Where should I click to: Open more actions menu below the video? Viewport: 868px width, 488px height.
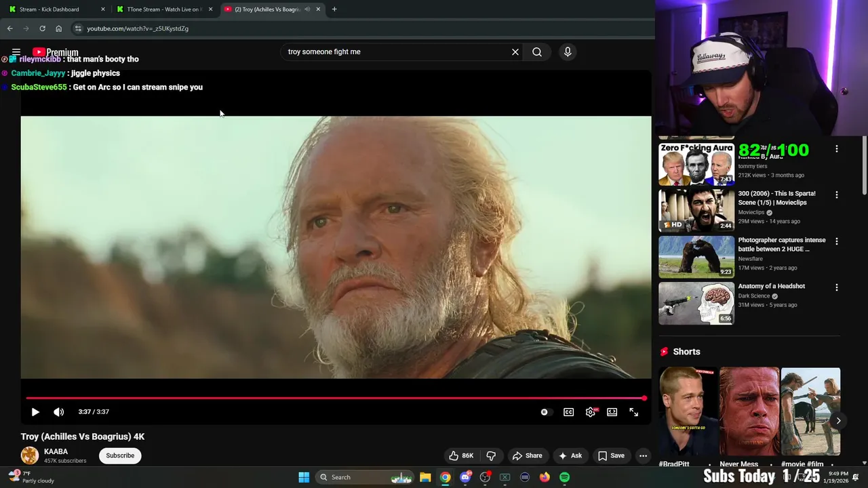pyautogui.click(x=643, y=455)
